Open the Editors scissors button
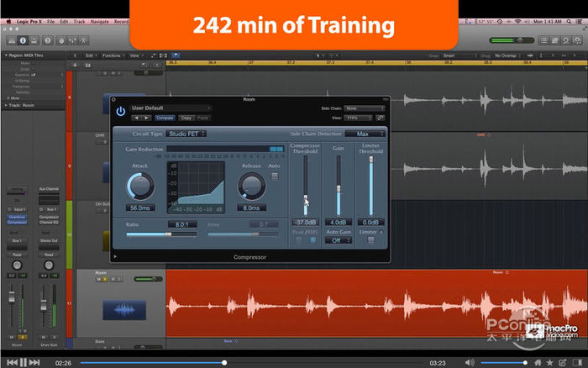Viewport: 588px width, 368px height. point(83,41)
